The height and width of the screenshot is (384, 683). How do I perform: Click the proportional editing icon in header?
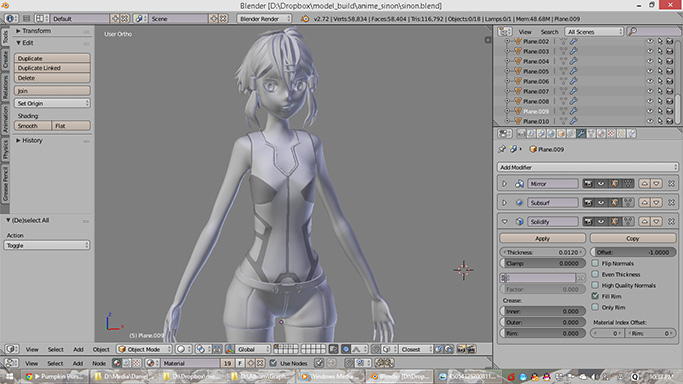(x=345, y=349)
